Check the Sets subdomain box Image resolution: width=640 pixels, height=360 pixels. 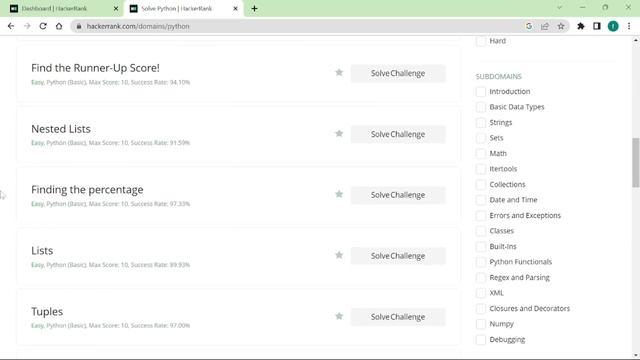(x=481, y=138)
